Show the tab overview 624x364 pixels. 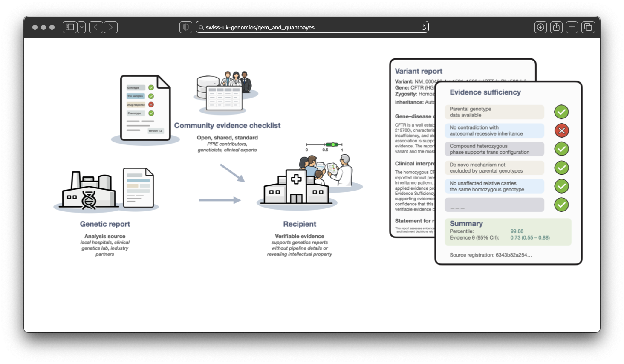pos(588,27)
